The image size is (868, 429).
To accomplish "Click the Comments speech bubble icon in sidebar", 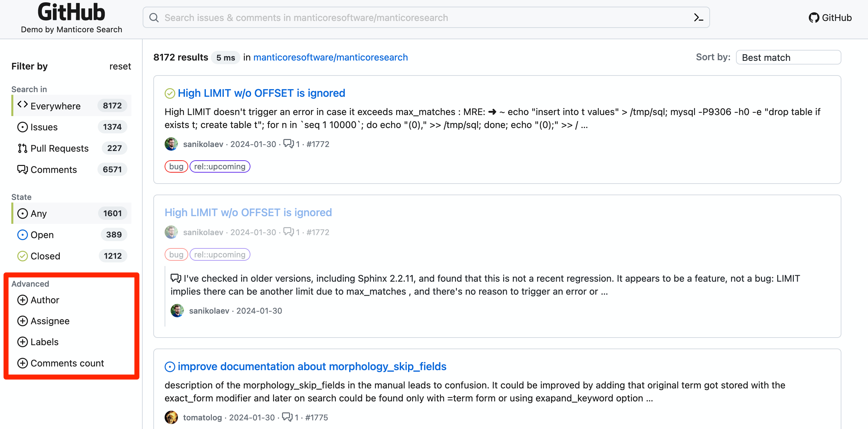I will point(23,170).
